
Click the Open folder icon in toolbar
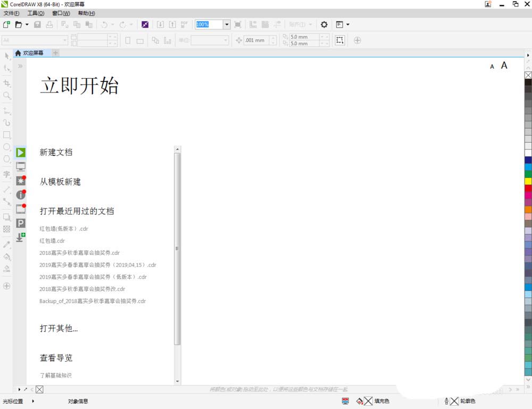pos(18,24)
